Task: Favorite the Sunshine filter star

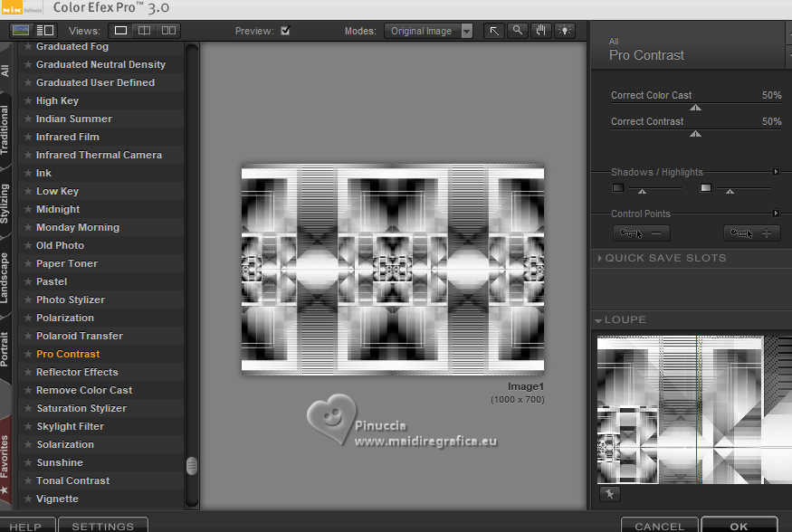Action: pos(28,462)
